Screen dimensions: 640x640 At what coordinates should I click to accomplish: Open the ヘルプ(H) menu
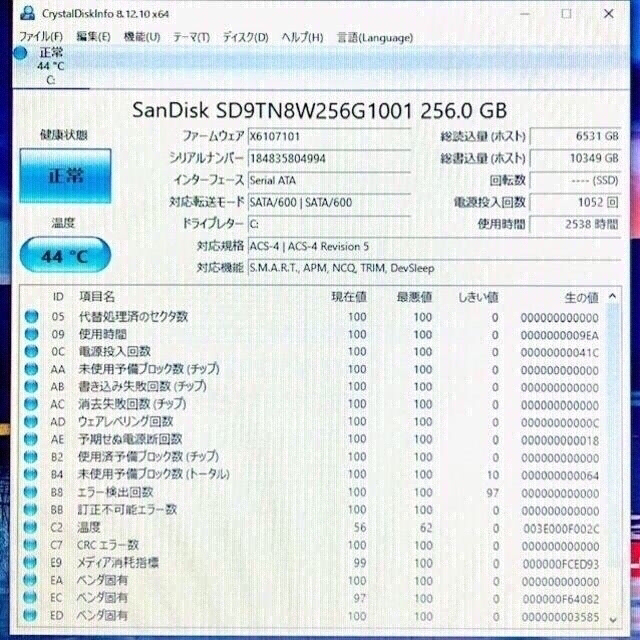[302, 37]
